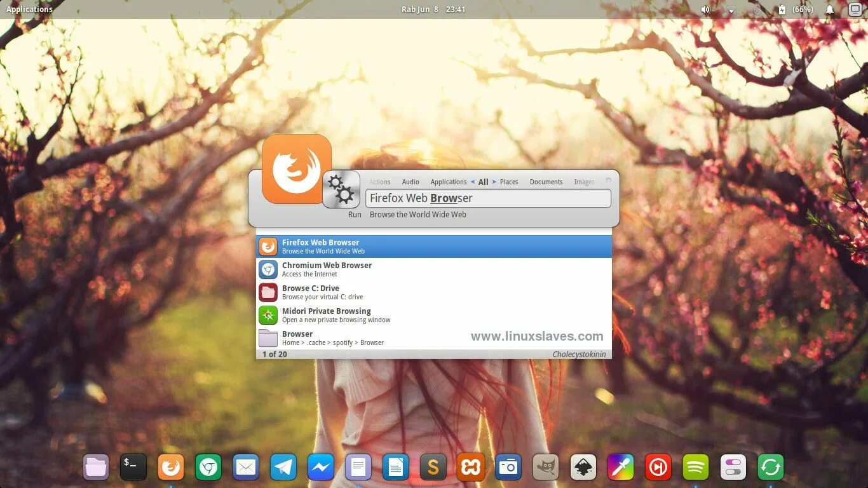Launch Files from the dock
Screen dimensions: 868x488
tap(96, 468)
